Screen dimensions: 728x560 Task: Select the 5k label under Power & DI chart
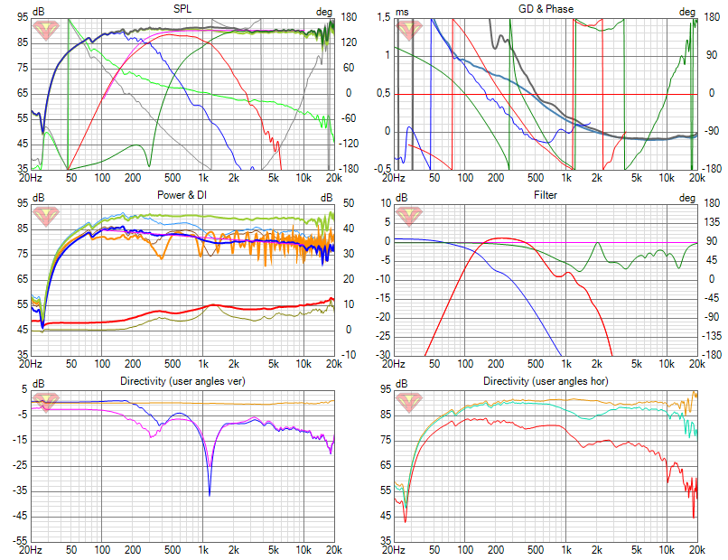click(274, 364)
